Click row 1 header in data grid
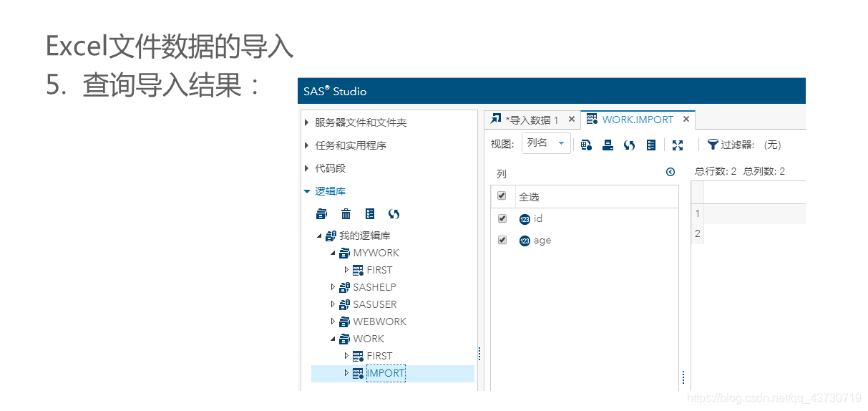This screenshot has height=411, width=868. [x=698, y=213]
